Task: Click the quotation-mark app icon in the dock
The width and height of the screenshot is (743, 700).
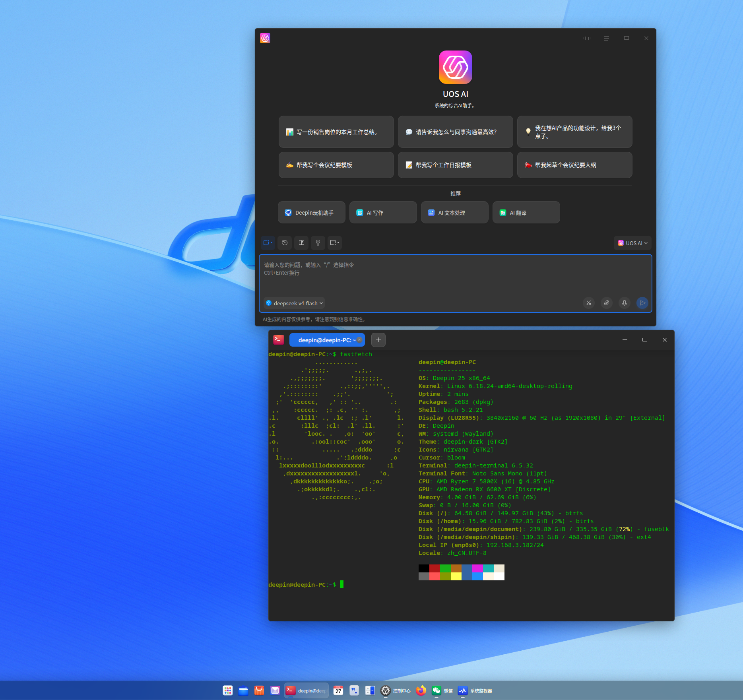Action: [354, 691]
